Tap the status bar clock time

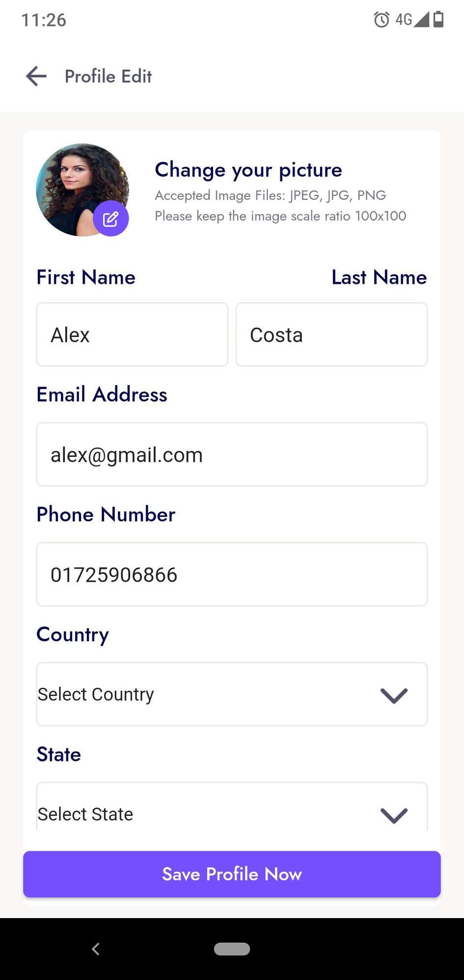coord(44,20)
